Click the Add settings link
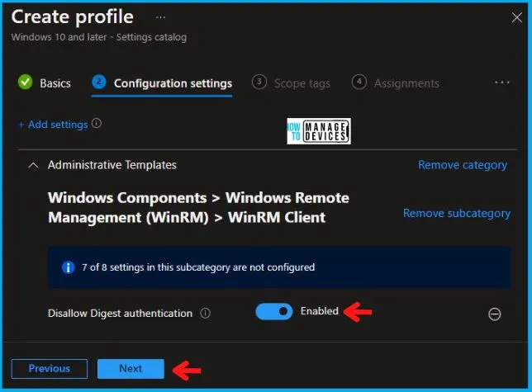This screenshot has width=532, height=392. (x=54, y=125)
